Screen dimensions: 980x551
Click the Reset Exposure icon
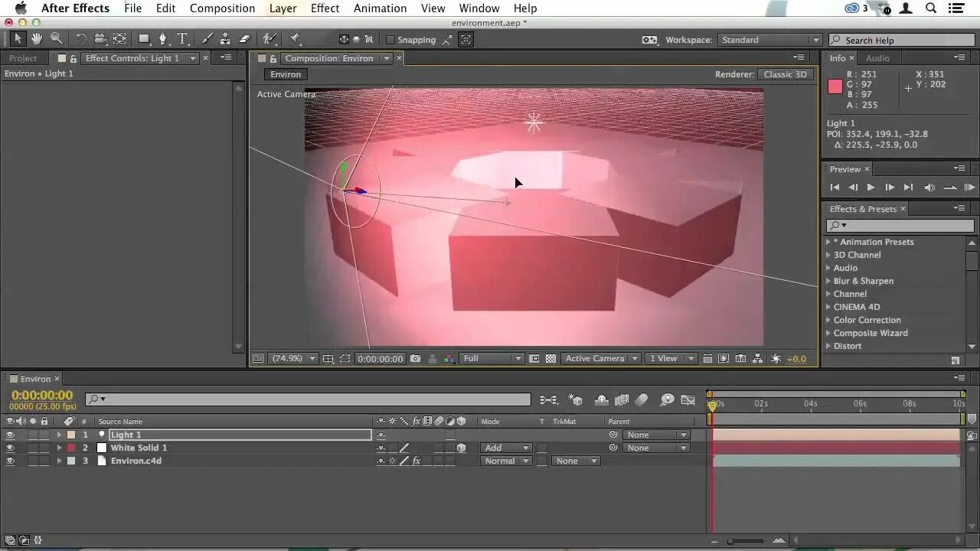[x=776, y=358]
